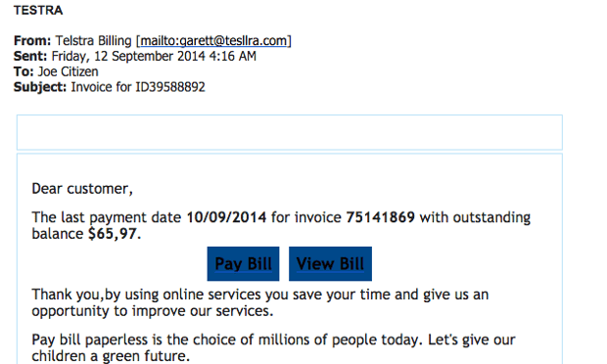607x364 pixels.
Task: Open the View Bill button
Action: (330, 264)
